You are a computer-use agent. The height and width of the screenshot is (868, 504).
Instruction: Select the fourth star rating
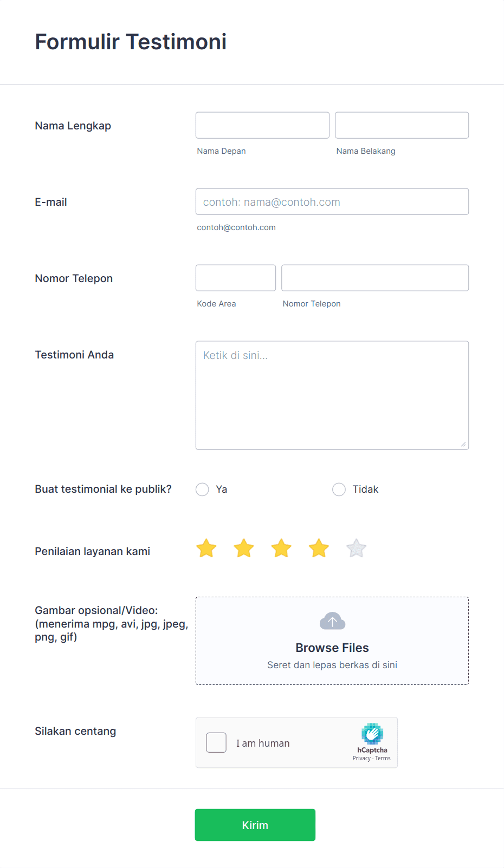[318, 548]
